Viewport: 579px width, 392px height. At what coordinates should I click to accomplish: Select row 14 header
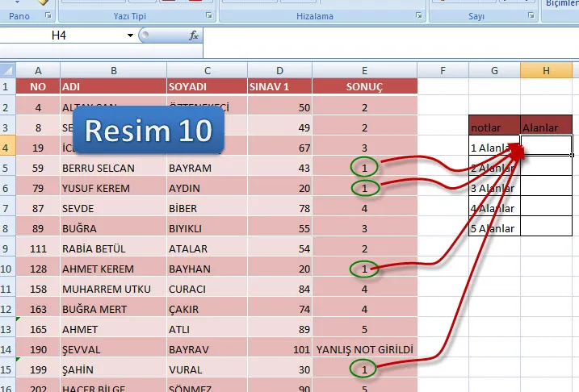pyautogui.click(x=7, y=349)
